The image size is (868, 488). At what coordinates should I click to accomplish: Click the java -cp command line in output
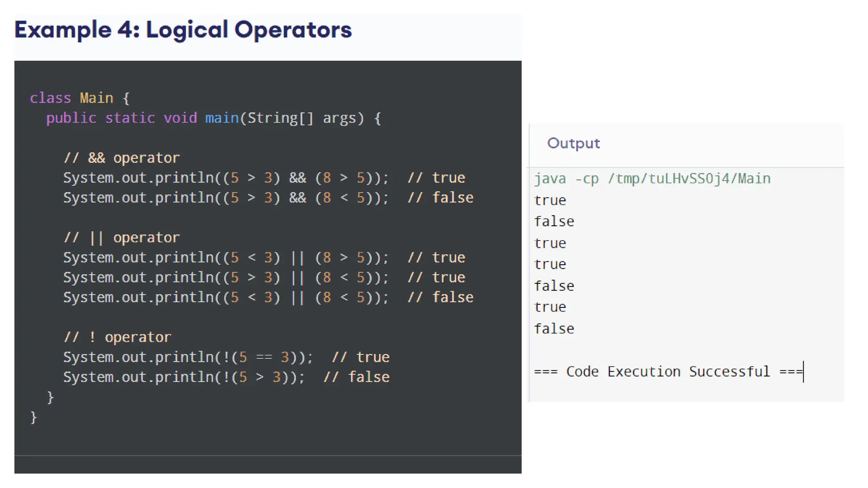652,179
